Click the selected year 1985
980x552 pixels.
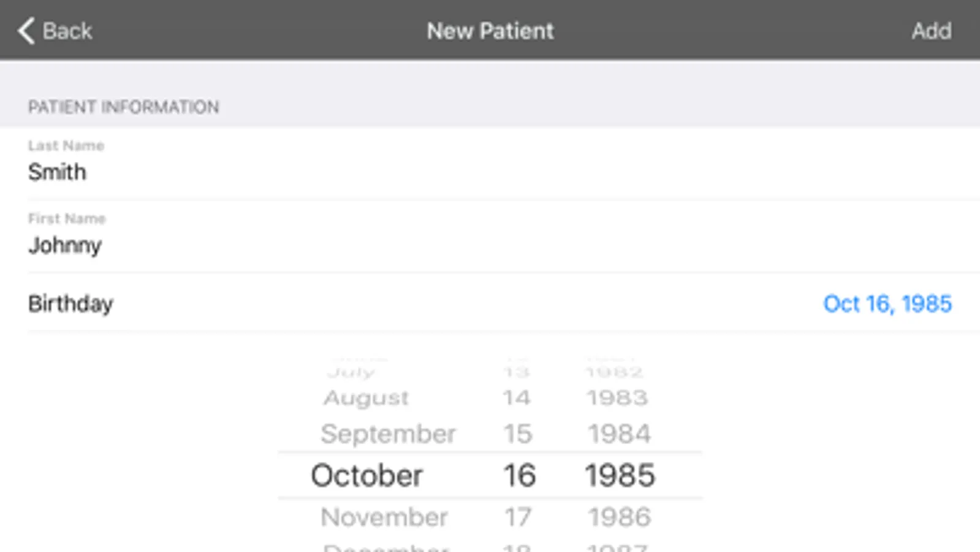(620, 475)
